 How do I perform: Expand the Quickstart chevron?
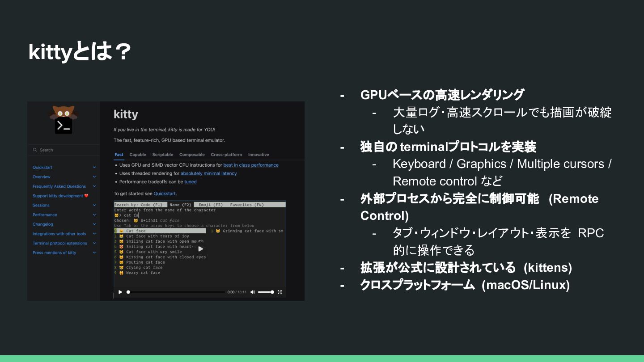(94, 167)
